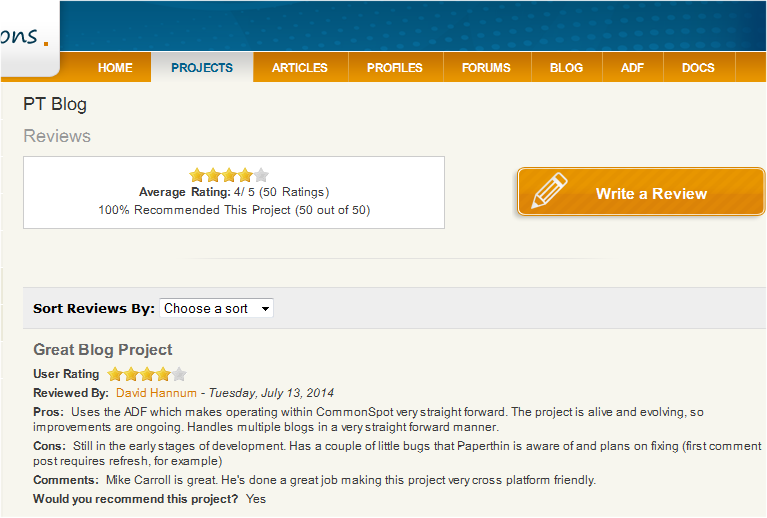767x518 pixels.
Task: Select the PROJECTS tab
Action: 202,68
